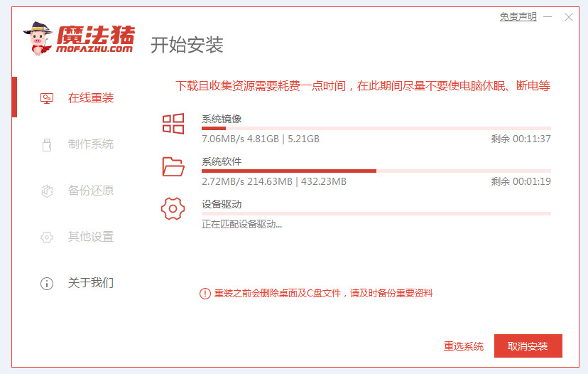Open the 免责声明 disclaimer link
Viewport: 588px width, 374px height.
tap(518, 16)
